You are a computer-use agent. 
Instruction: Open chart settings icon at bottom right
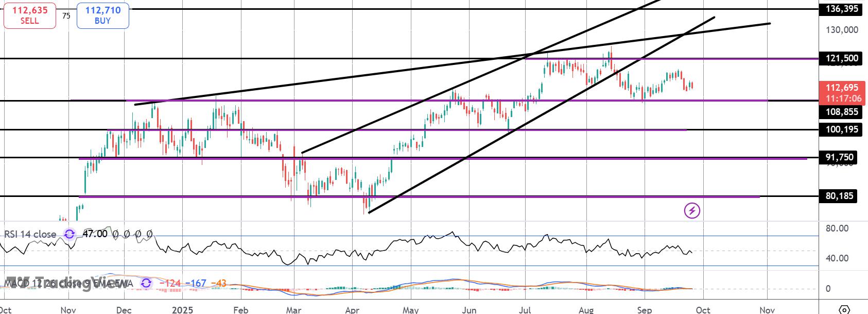pos(844,310)
